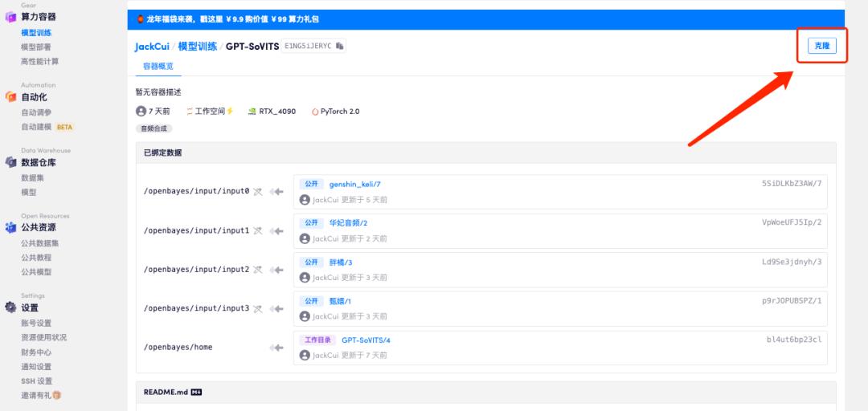Screen dimensions: 868x411
Task: Click the 算力容器 cube icon
Action: 10,17
